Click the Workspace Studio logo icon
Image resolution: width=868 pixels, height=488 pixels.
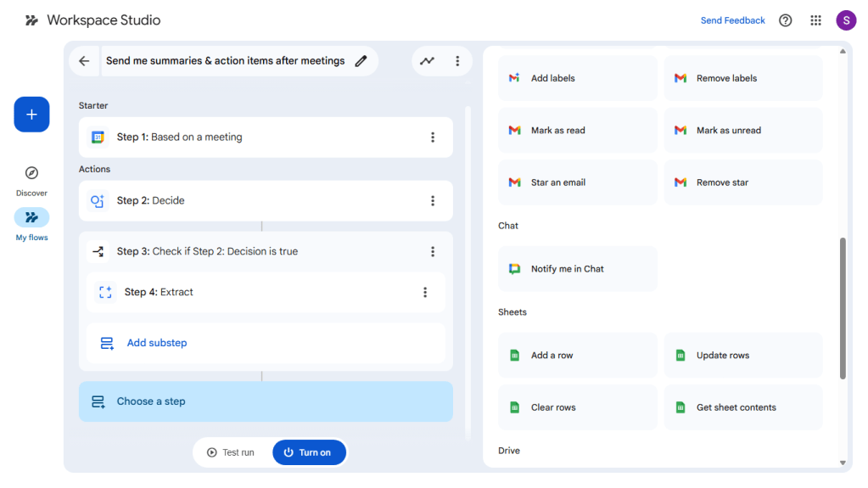(x=31, y=20)
